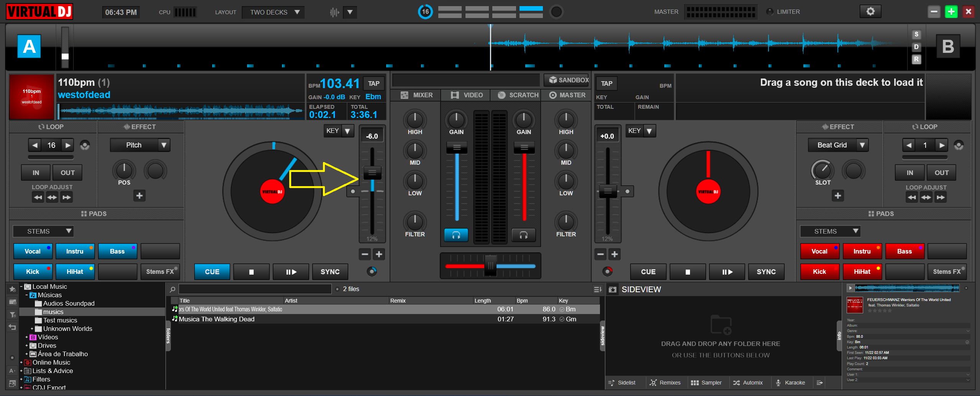
Task: Click the deck A pitch fader handle
Action: coord(372,173)
